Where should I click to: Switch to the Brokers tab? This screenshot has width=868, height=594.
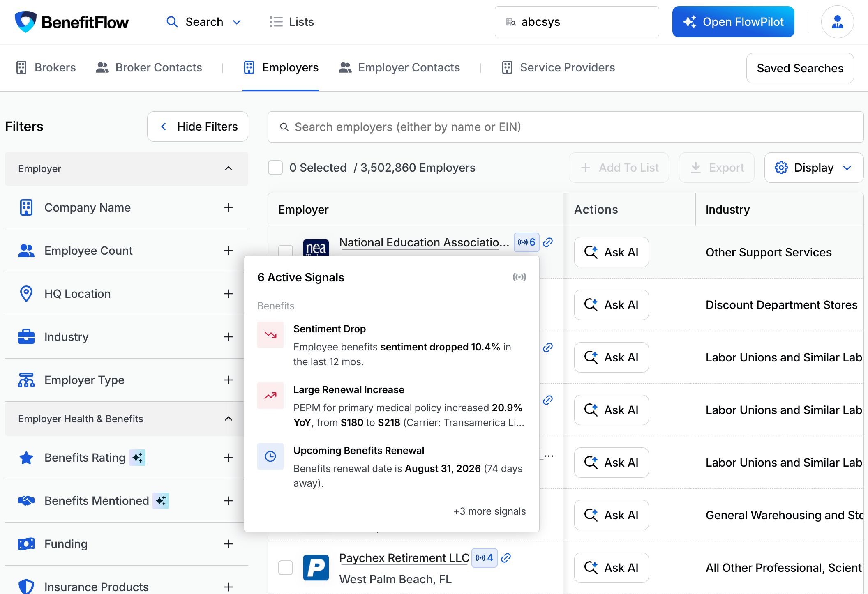coord(46,67)
